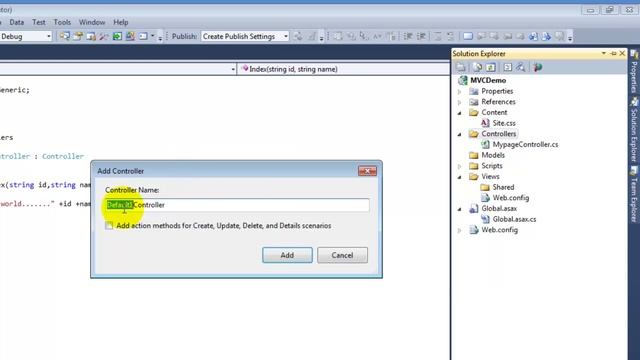Switch to the Solution Explorer side tab
The height and width of the screenshot is (360, 640).
coord(634,131)
